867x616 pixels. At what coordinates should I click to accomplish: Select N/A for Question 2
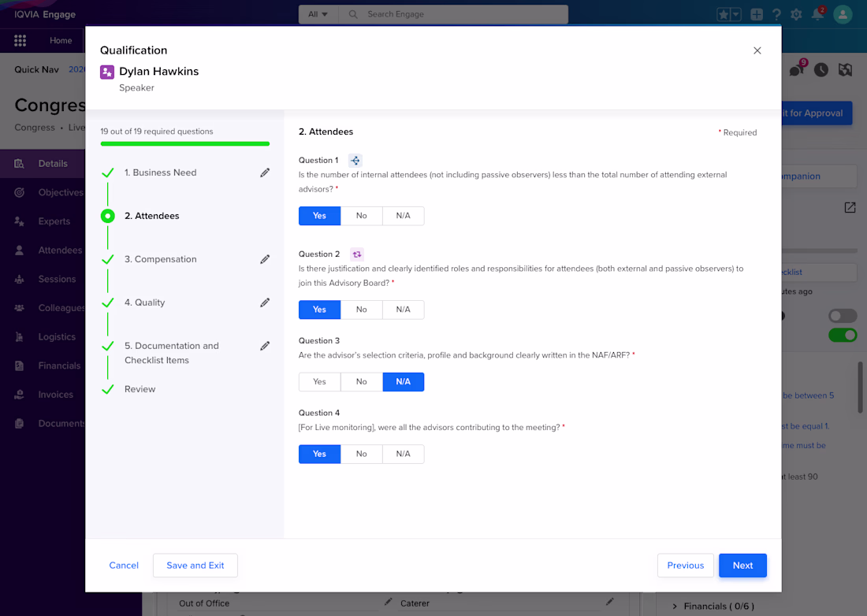[x=403, y=310]
